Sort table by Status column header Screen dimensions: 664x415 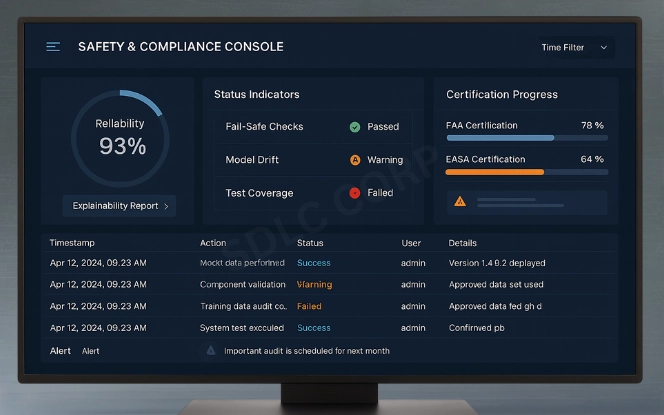click(x=310, y=243)
